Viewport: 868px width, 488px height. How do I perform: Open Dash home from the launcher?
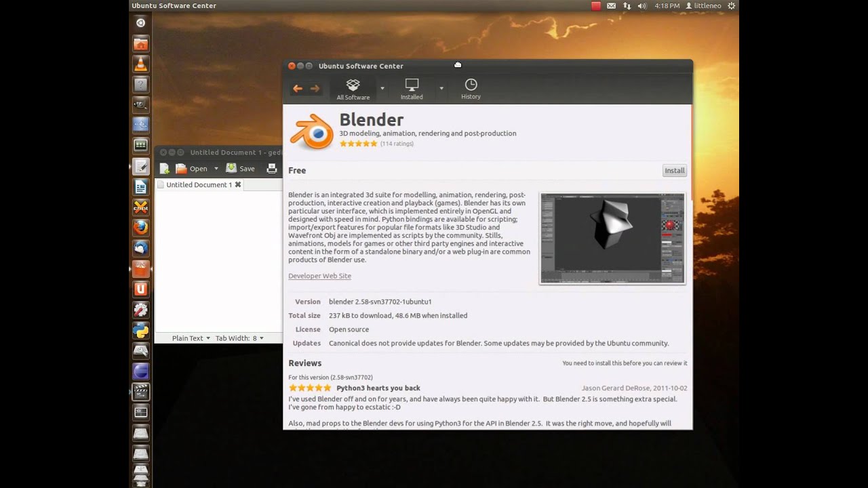[x=140, y=23]
